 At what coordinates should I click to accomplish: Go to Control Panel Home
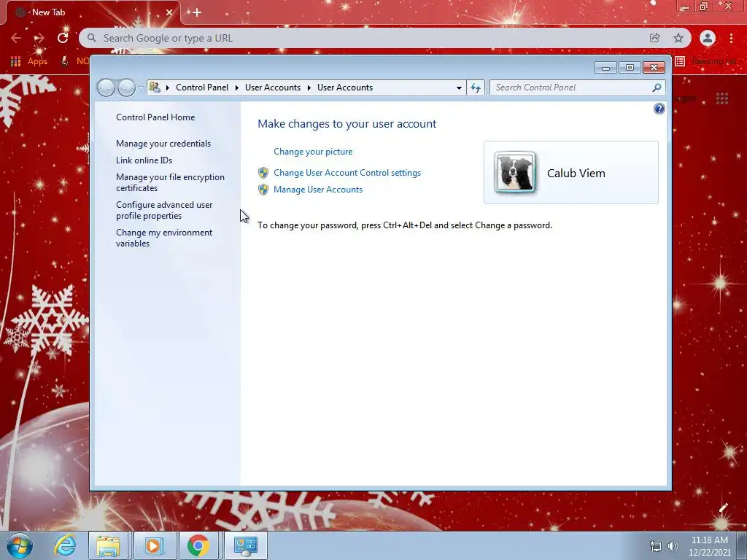[x=155, y=117]
